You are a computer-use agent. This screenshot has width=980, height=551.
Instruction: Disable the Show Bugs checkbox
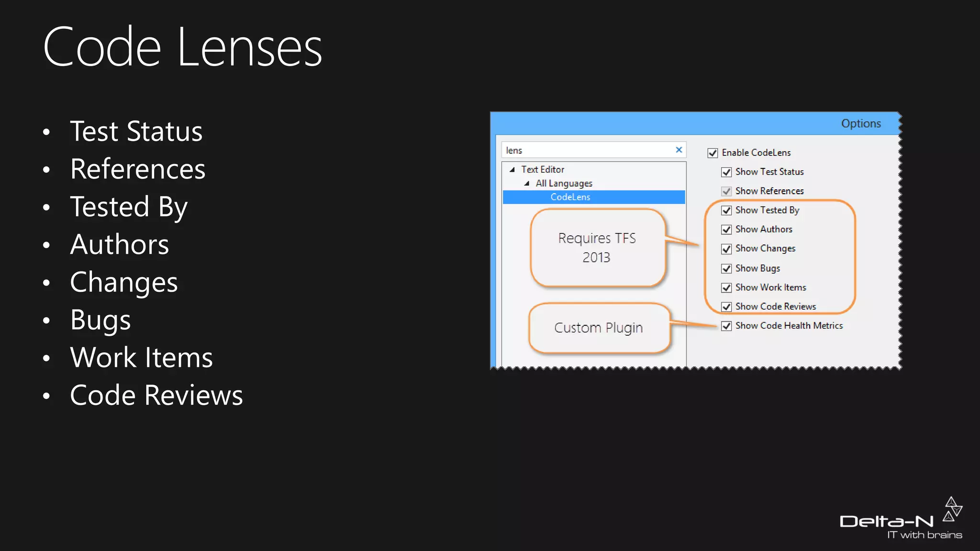[726, 268]
